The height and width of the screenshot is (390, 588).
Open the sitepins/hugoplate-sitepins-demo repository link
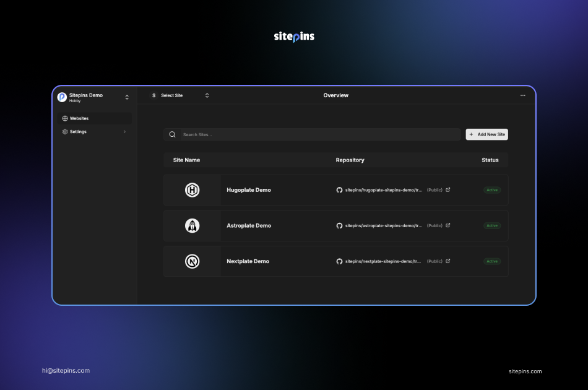[x=383, y=190]
